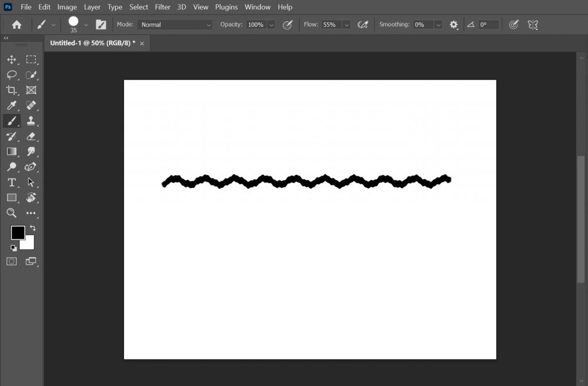This screenshot has width=588, height=386.
Task: Switch to the Clone Stamp tool
Action: tap(31, 121)
